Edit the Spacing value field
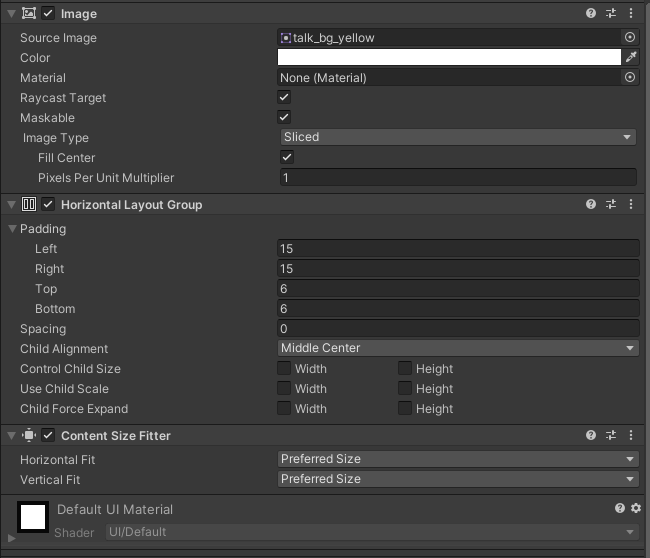The image size is (650, 558). coord(458,328)
